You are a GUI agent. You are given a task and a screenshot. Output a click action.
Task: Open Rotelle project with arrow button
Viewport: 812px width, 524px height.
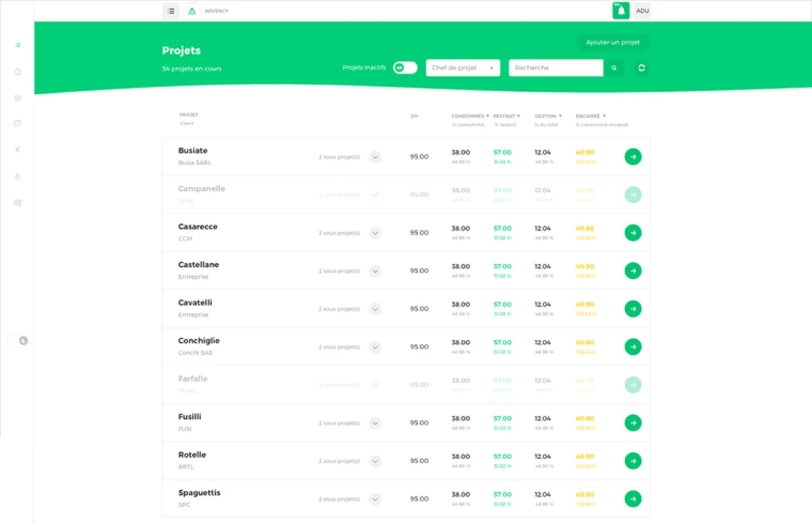point(633,461)
